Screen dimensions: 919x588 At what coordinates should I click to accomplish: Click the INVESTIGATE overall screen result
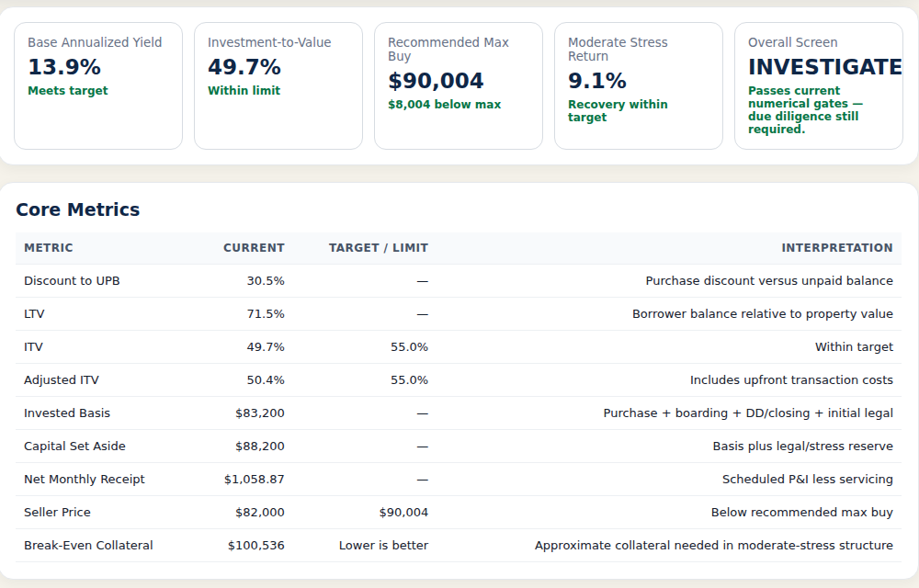(x=824, y=67)
